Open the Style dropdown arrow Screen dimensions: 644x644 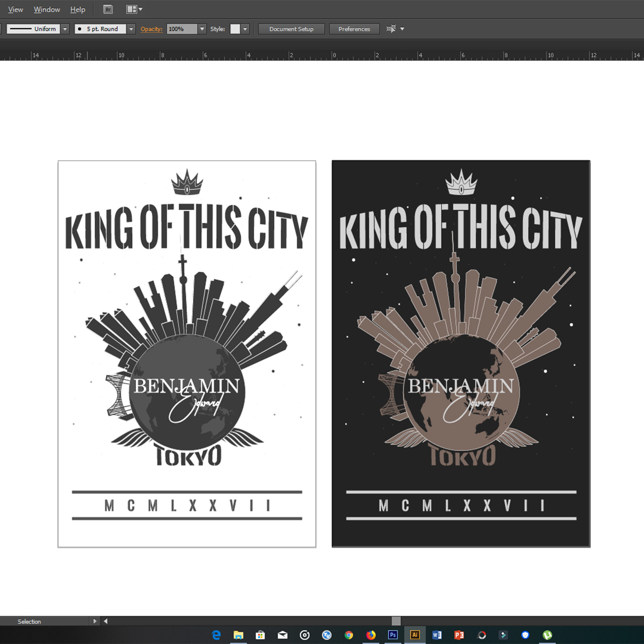tap(245, 29)
